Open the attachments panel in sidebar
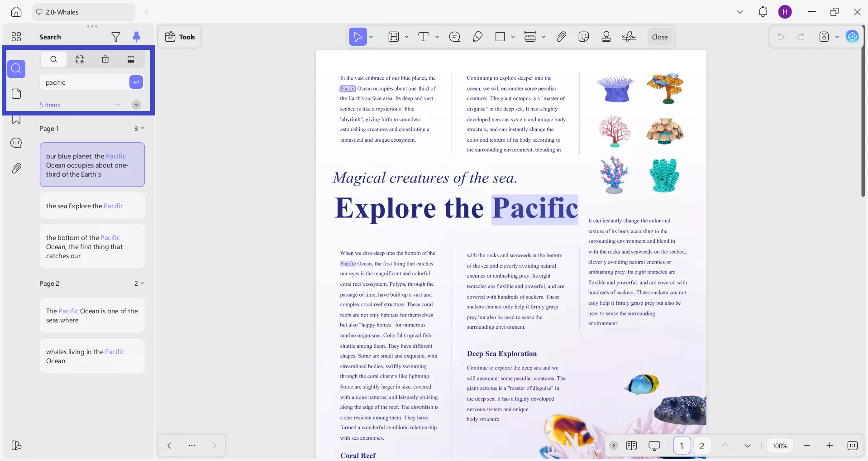868x461 pixels. tap(16, 168)
